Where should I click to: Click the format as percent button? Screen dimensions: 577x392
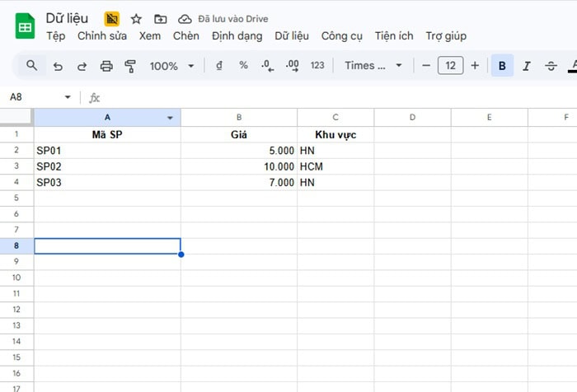click(243, 66)
